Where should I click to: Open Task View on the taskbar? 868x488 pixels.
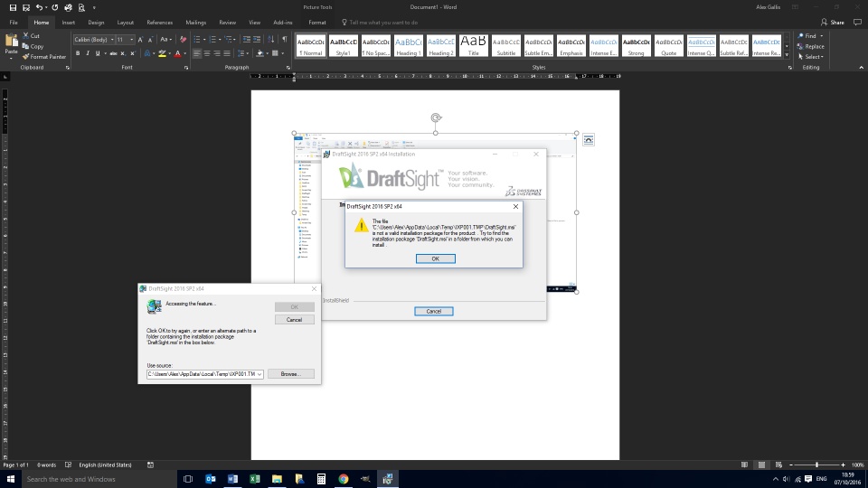(188, 479)
